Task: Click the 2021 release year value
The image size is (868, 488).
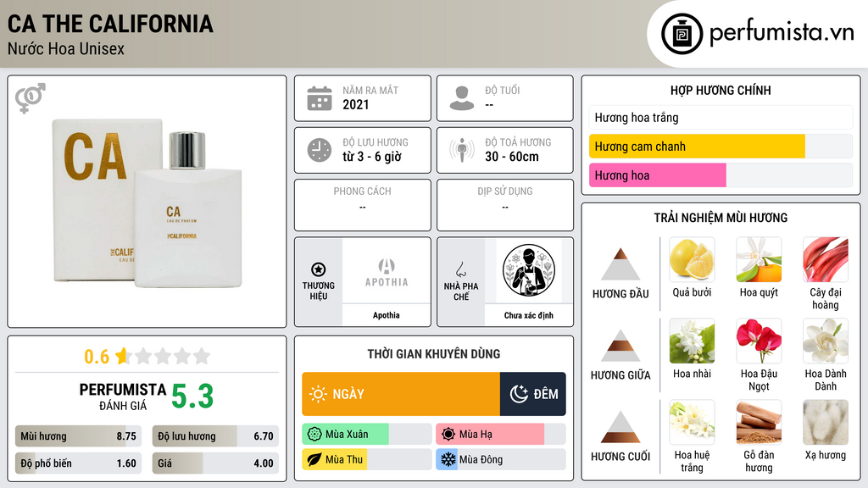Action: click(x=355, y=104)
